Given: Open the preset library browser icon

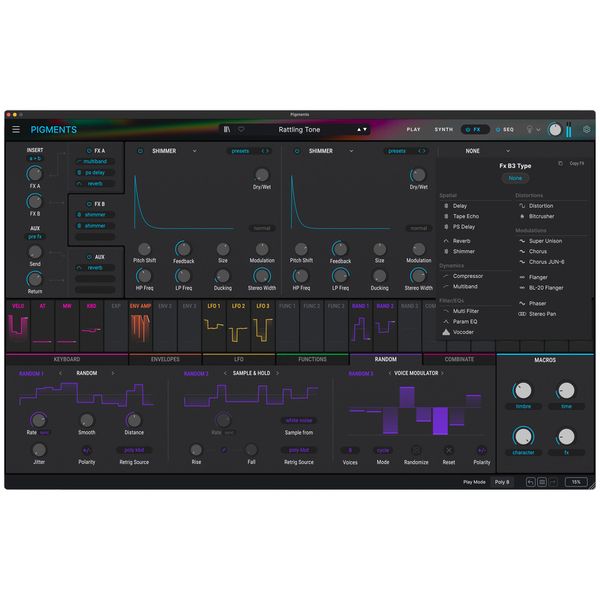Looking at the screenshot, I should point(228,129).
